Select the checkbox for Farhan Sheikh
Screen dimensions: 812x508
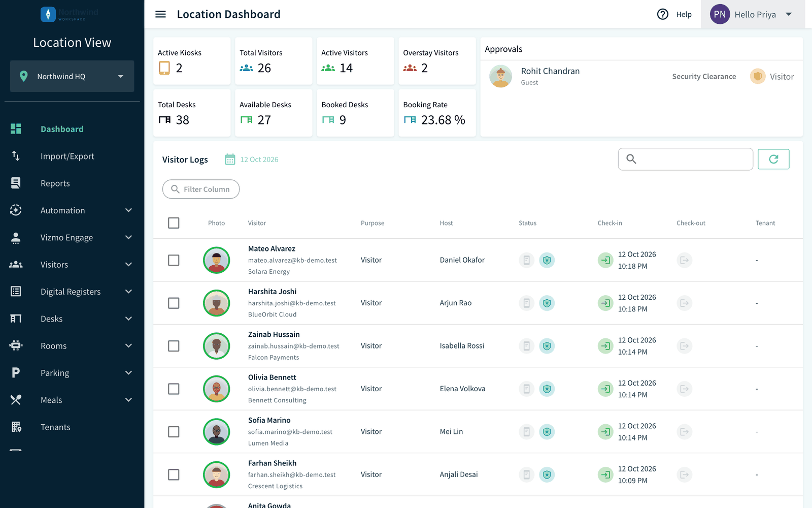click(x=174, y=474)
